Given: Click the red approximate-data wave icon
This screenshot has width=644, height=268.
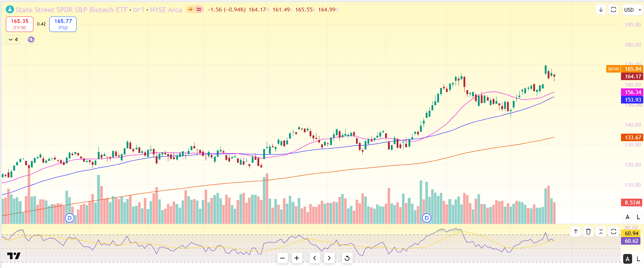Looking at the screenshot, I should (199, 9).
